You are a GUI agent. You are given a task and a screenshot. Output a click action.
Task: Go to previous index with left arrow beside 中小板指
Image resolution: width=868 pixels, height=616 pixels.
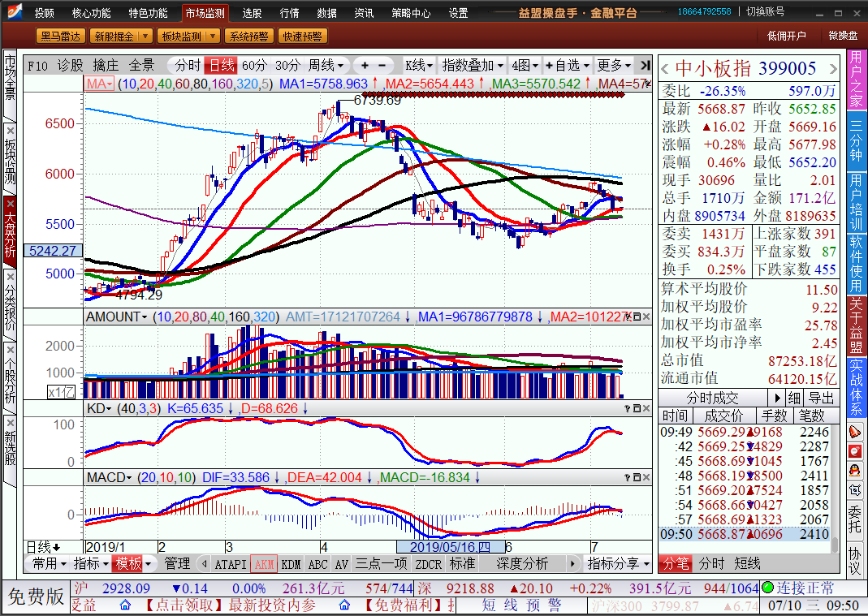pos(665,69)
